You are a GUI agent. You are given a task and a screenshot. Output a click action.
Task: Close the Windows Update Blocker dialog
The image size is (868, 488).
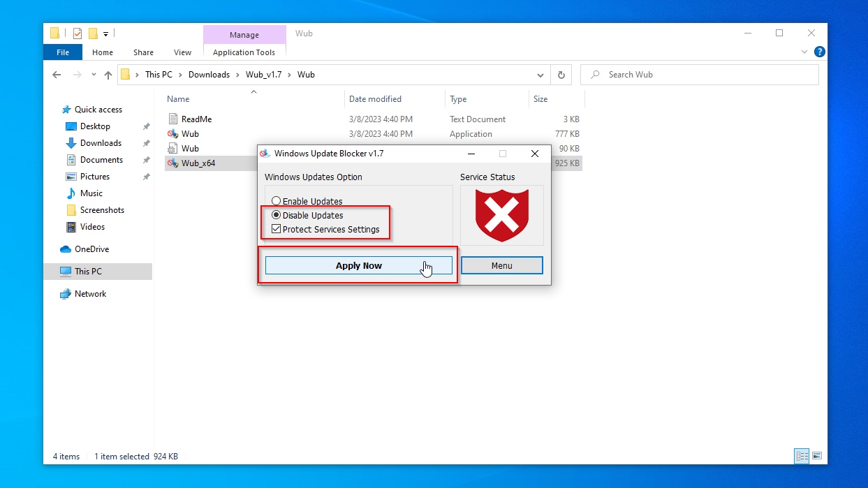pos(534,154)
